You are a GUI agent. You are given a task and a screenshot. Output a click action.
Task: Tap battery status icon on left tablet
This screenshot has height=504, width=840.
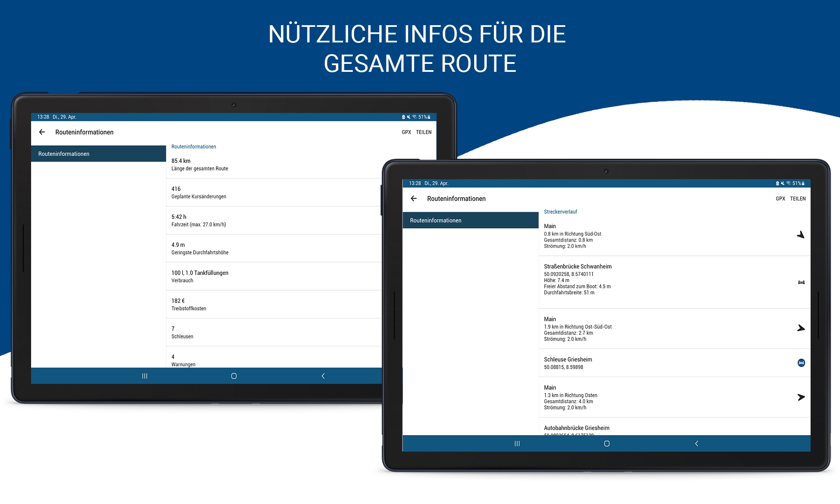pyautogui.click(x=429, y=117)
